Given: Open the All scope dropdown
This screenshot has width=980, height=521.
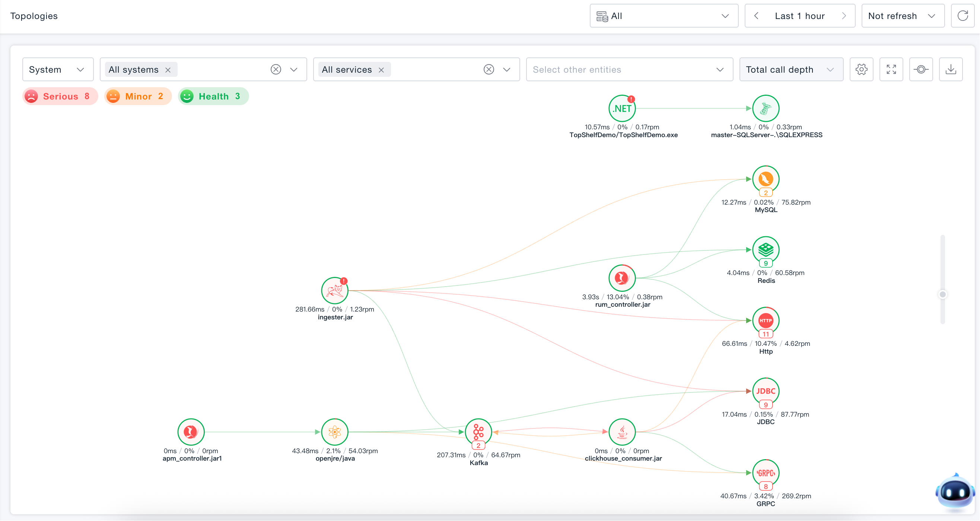Looking at the screenshot, I should (664, 16).
